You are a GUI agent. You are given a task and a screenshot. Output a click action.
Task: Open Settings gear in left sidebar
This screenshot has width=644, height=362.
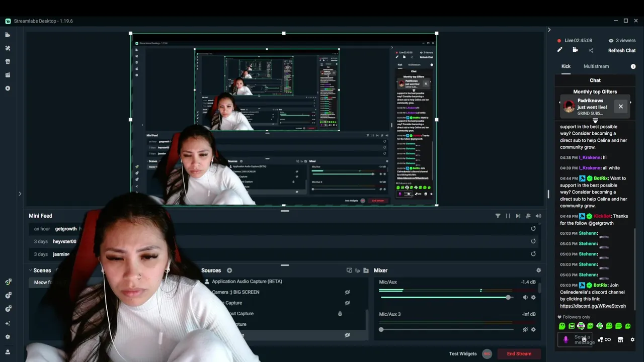click(x=8, y=337)
